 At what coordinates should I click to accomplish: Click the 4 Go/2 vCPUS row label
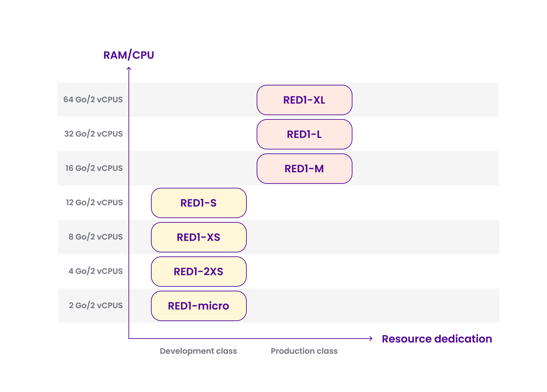(95, 271)
